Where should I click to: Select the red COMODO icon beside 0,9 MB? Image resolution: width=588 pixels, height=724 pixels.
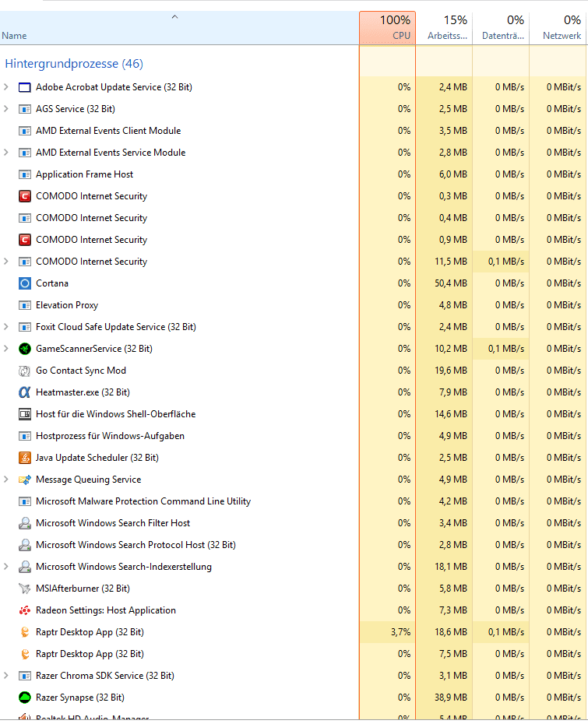coord(24,240)
